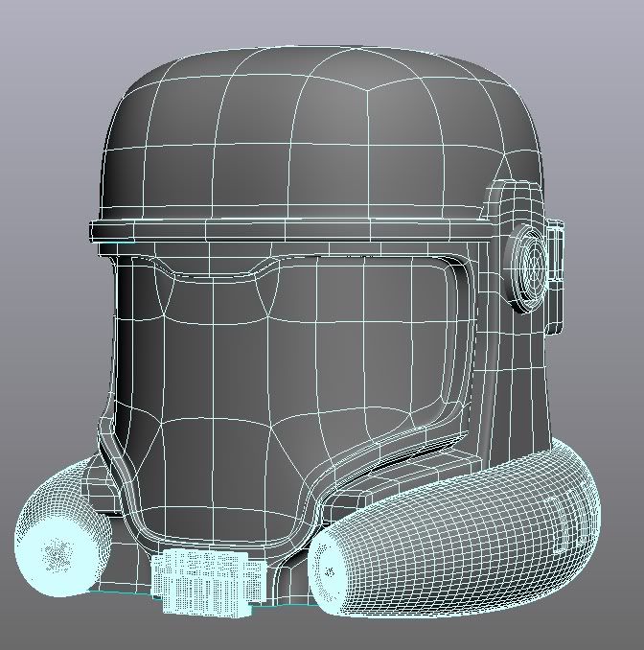
Task: Select the horizontal brim ring above the visor
Action: (x=292, y=230)
